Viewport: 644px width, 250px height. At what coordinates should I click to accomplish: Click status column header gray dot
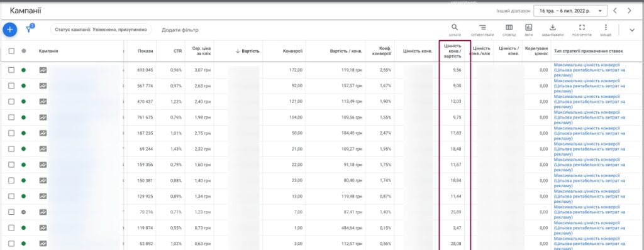(x=23, y=51)
